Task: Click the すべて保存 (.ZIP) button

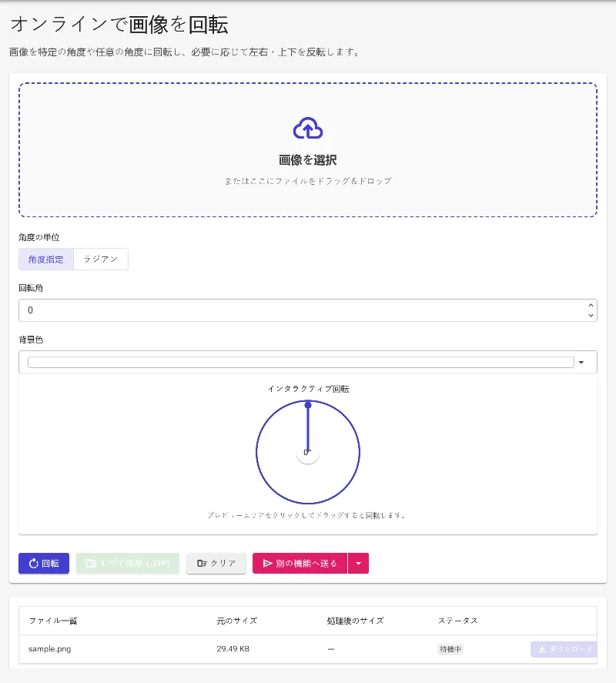Action: [x=128, y=563]
